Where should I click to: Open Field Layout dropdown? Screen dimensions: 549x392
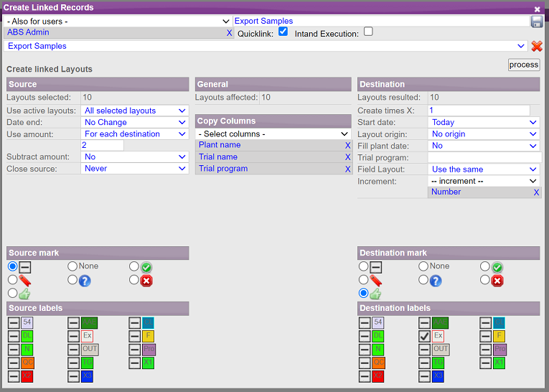pos(484,169)
